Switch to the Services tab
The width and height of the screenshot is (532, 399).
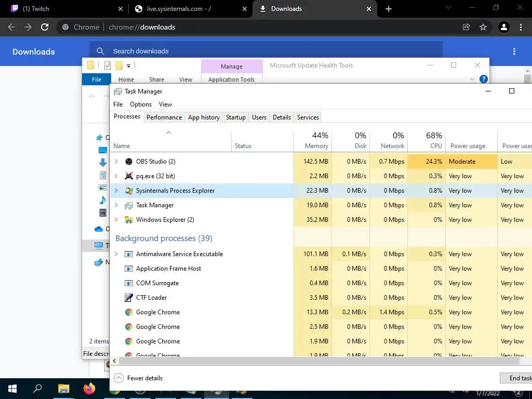click(308, 117)
